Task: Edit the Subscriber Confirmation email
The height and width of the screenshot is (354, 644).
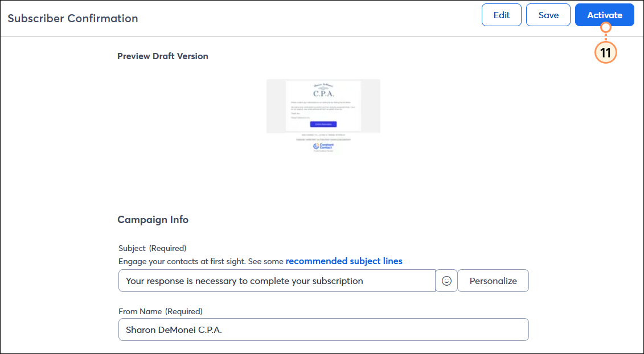Action: 501,15
